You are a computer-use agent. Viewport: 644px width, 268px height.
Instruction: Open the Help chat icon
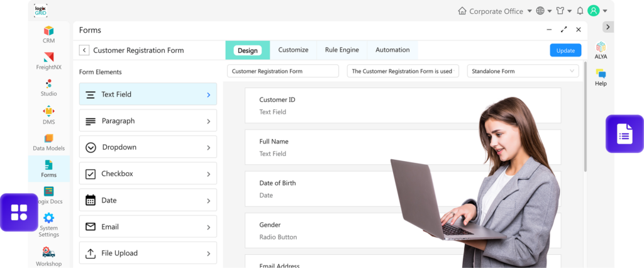tap(601, 74)
